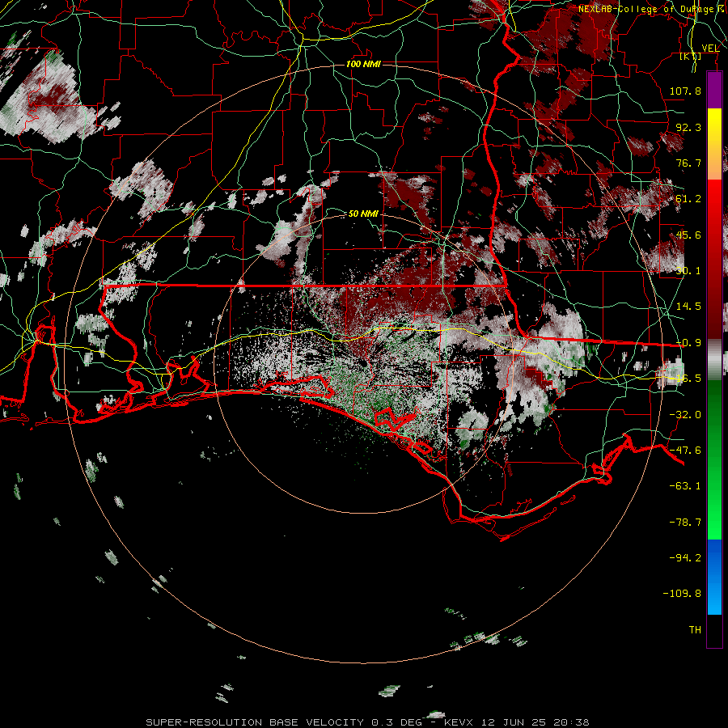Select the 76.7 velocity scale value
Screen dimensions: 728x728
pyautogui.click(x=688, y=163)
